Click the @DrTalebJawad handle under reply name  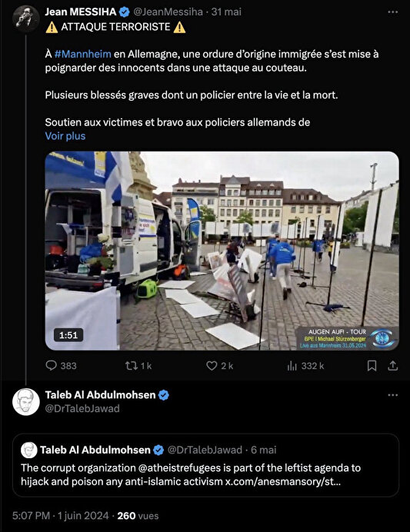tap(82, 408)
